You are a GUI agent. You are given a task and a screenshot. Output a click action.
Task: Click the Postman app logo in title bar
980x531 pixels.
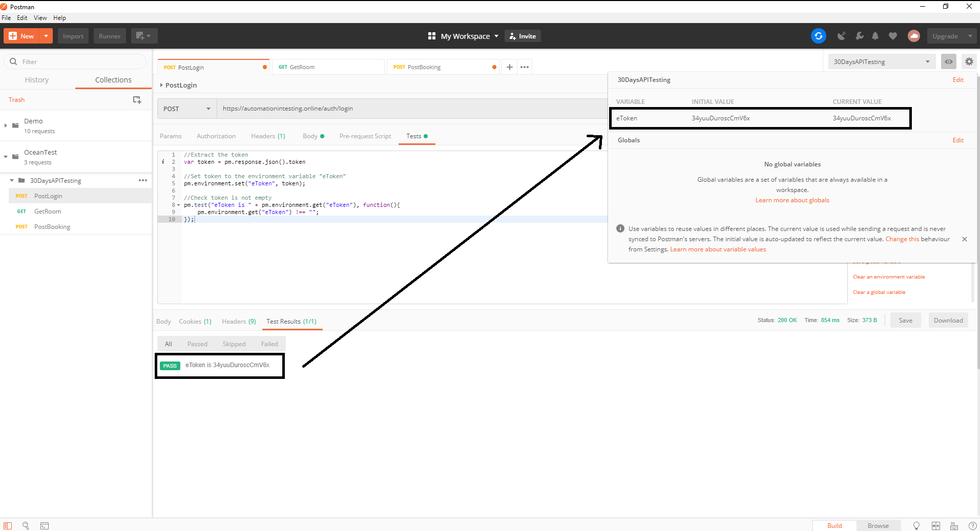pos(4,7)
